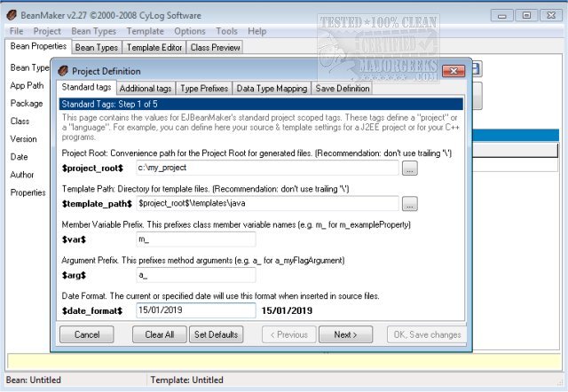Click the save icon behind the dialog
This screenshot has height=392, width=568.
pos(476,69)
